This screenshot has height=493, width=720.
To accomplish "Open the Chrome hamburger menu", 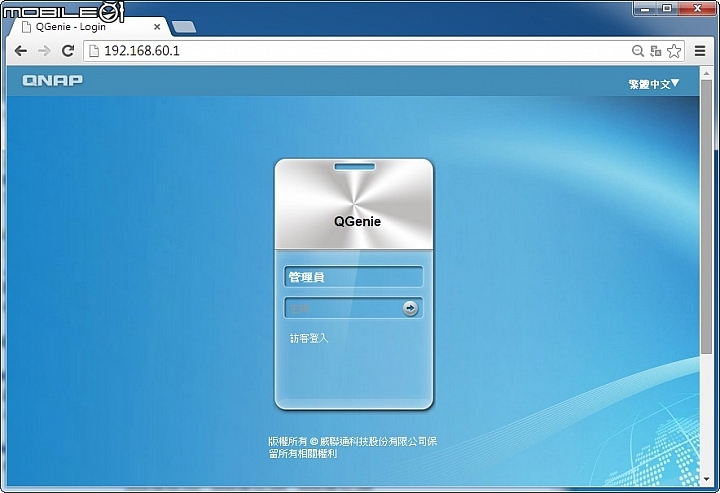I will pyautogui.click(x=699, y=51).
